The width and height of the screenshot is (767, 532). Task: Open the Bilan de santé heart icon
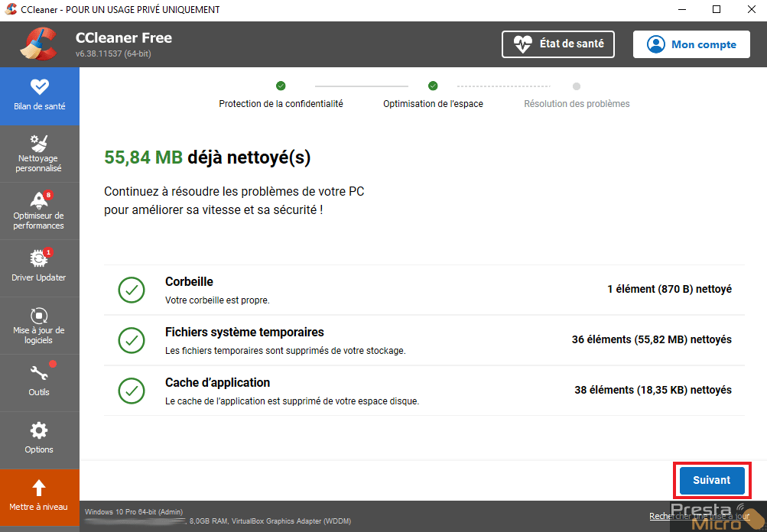point(40,87)
